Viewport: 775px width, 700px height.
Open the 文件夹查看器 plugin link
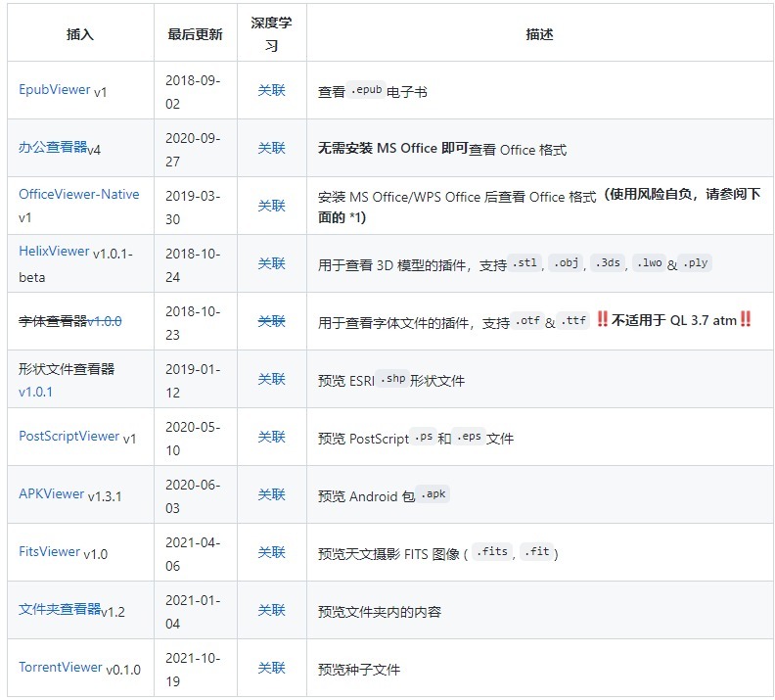tap(60, 609)
